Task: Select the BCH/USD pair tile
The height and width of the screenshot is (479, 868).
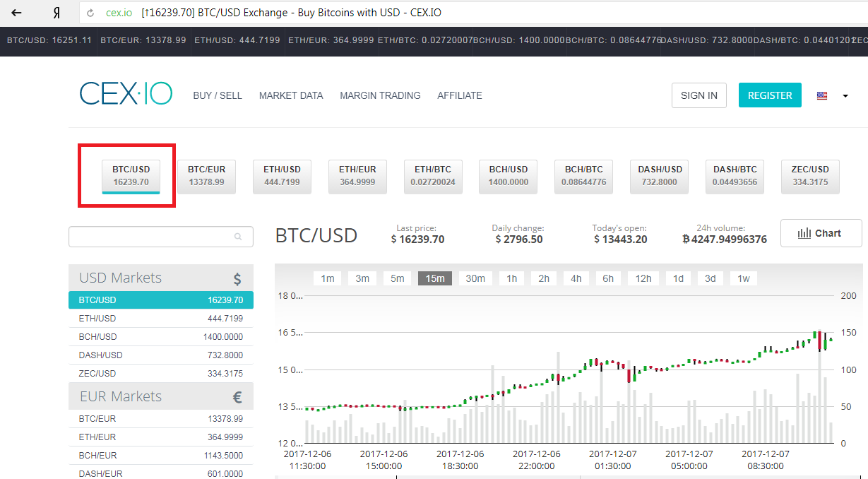Action: (x=509, y=176)
